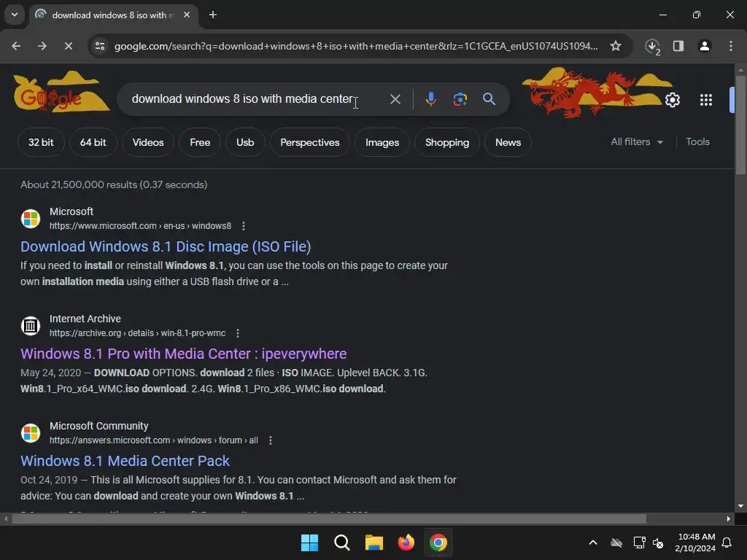Image resolution: width=747 pixels, height=560 pixels.
Task: Apply the Usb filter chip
Action: pyautogui.click(x=245, y=142)
